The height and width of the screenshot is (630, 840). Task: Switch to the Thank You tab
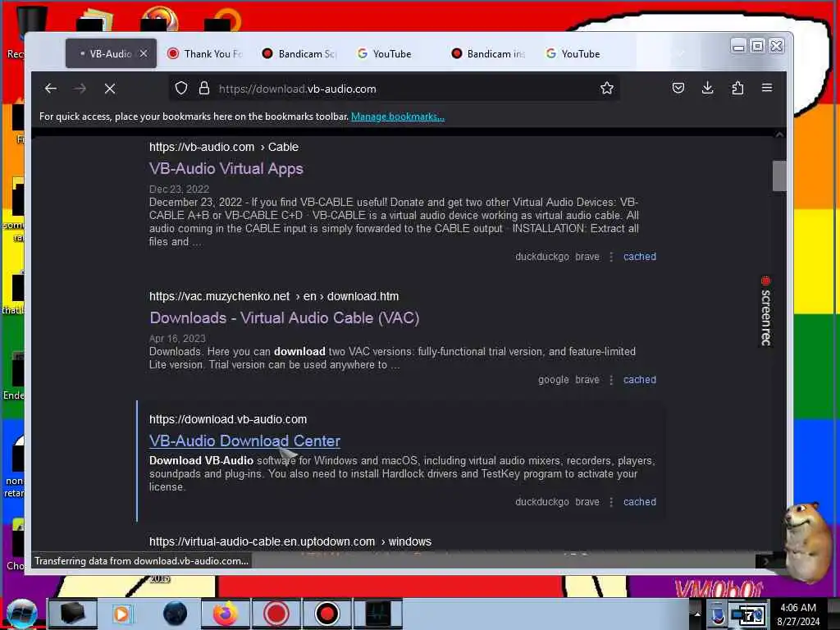[205, 53]
